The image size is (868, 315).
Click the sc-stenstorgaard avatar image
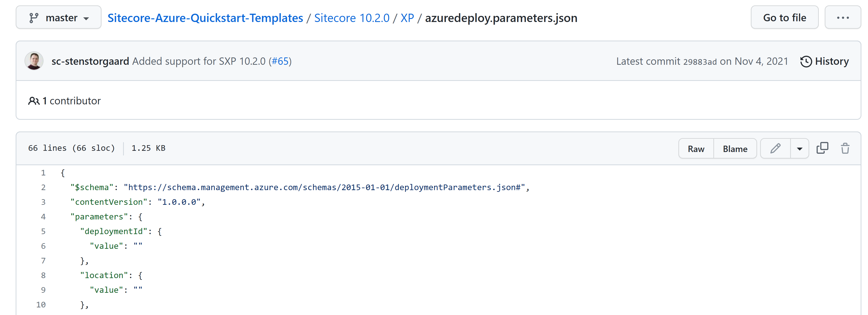click(x=34, y=61)
